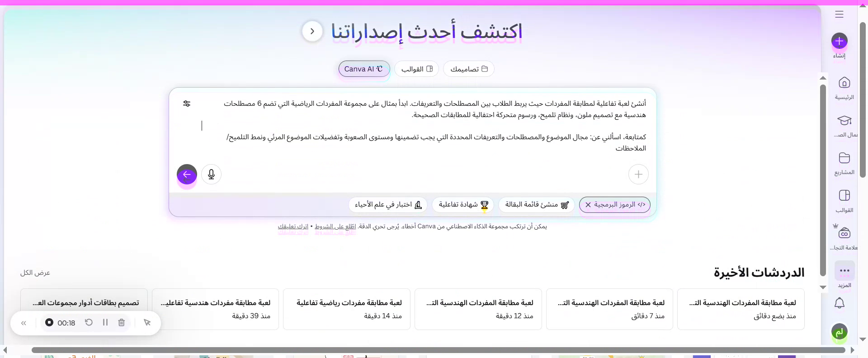Open chat card from منذ 12 دقيقة
Viewport: 868px width, 358px height.
[x=478, y=309]
